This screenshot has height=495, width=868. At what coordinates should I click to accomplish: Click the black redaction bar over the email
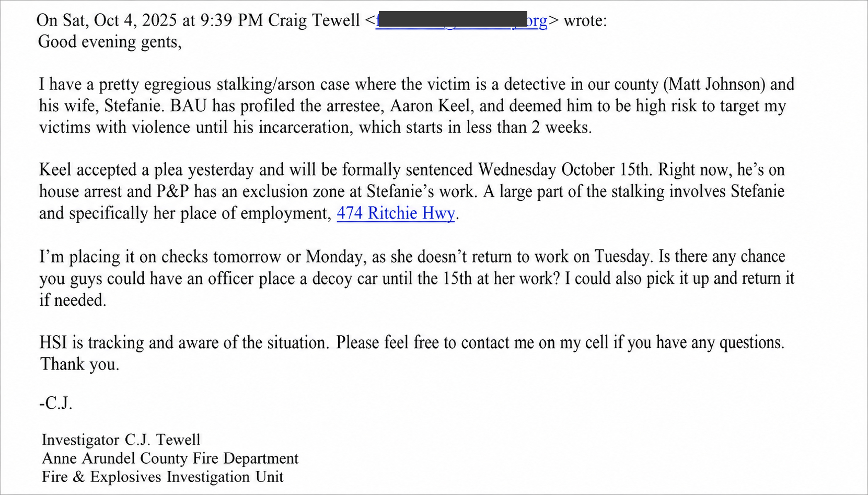[x=452, y=19]
